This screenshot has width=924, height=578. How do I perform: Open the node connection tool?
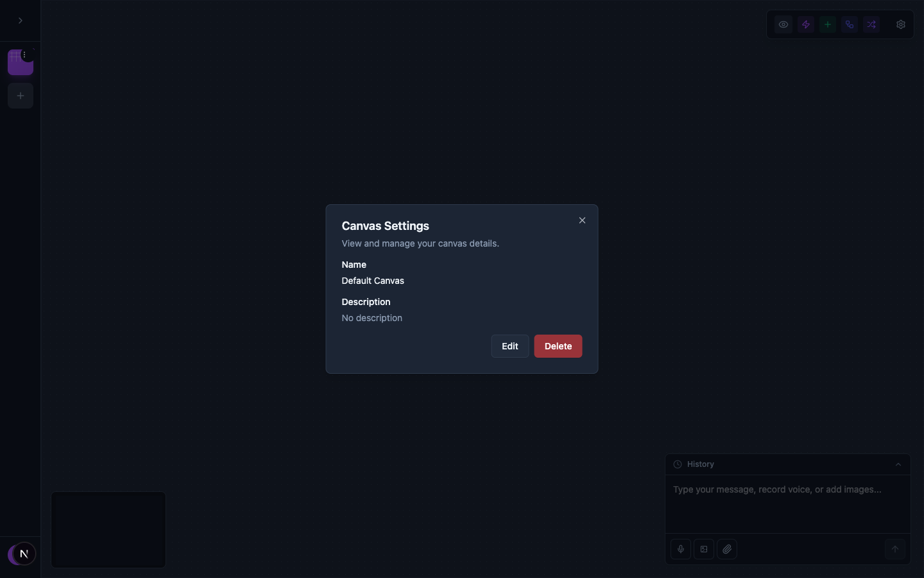pyautogui.click(x=849, y=24)
